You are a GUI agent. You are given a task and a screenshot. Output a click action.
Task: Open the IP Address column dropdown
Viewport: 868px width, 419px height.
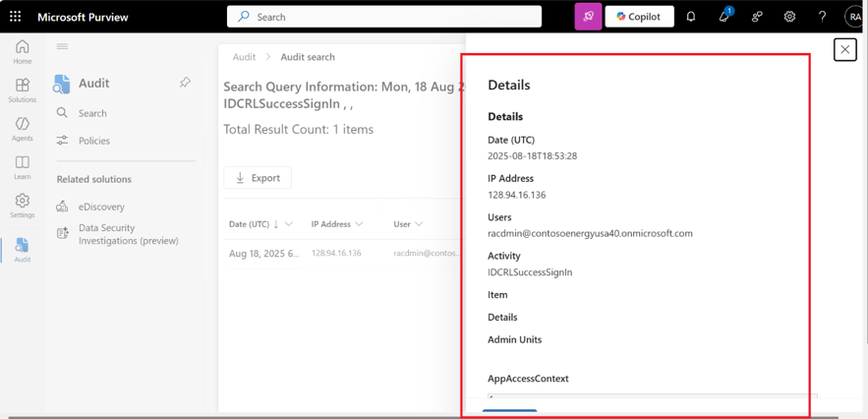coord(359,224)
